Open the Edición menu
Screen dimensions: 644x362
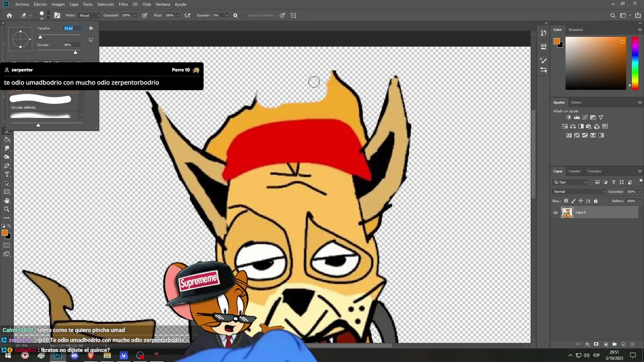click(40, 4)
